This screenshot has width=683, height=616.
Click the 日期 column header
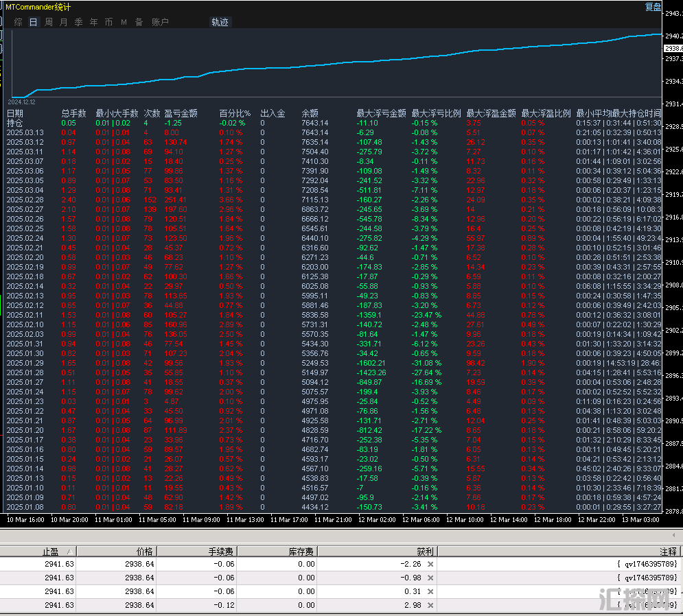point(15,114)
